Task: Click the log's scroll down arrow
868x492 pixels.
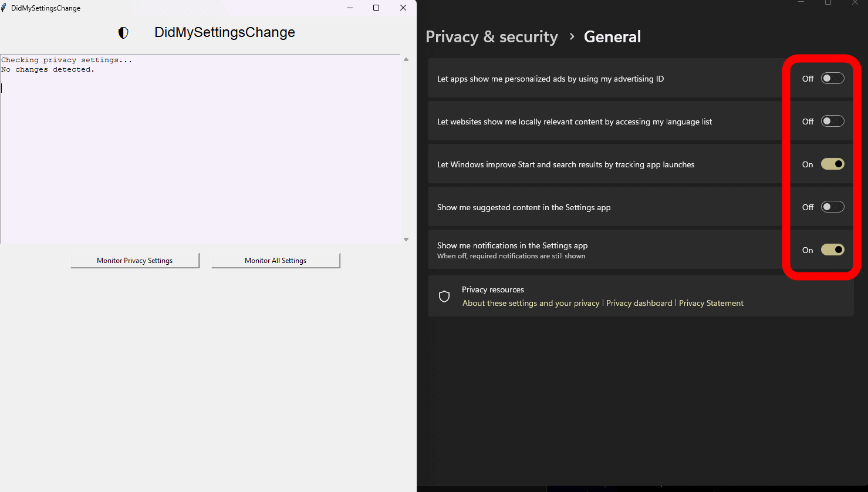Action: 406,240
